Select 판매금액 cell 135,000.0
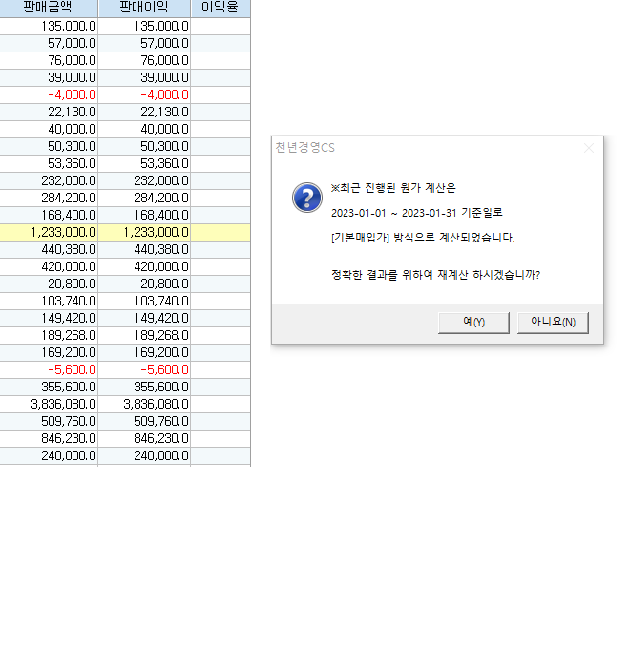Screen dimensions: 630x672 (x=49, y=26)
